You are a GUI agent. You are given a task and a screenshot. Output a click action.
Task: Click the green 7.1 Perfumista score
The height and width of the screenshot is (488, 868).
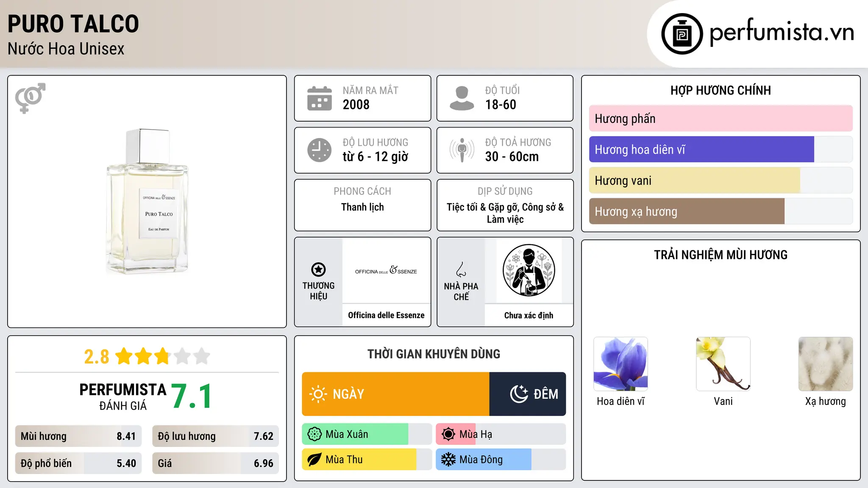tap(192, 396)
